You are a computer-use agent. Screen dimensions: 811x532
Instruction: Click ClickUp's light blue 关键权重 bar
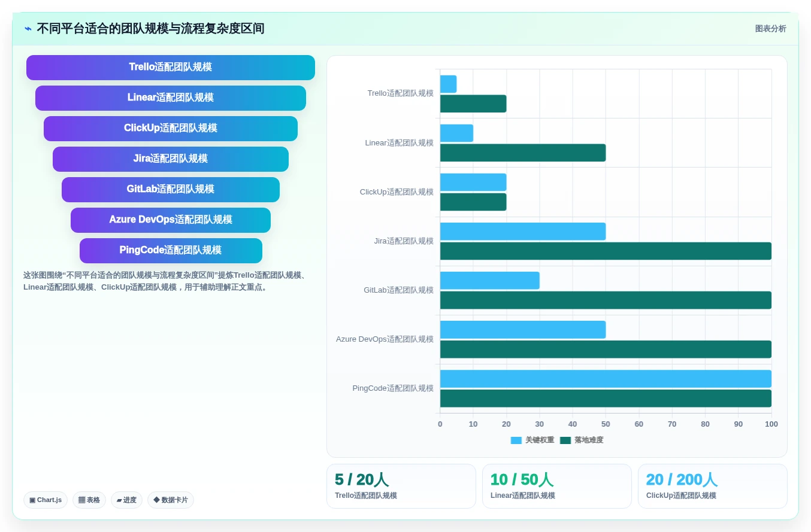473,183
